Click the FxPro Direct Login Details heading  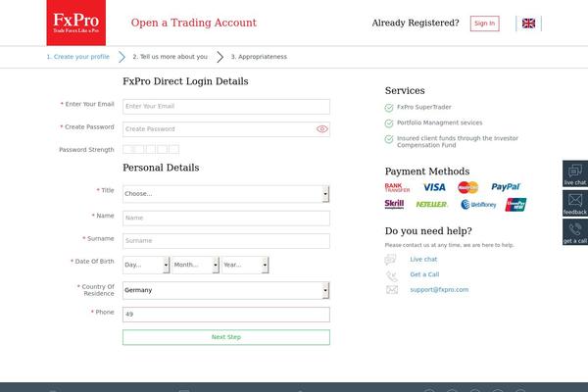[185, 81]
